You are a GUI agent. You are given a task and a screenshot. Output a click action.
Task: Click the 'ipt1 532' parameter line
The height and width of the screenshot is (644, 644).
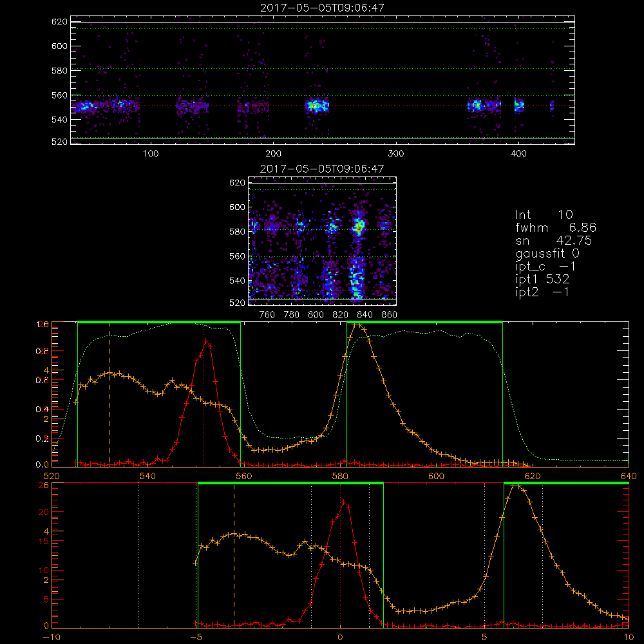tap(542, 279)
